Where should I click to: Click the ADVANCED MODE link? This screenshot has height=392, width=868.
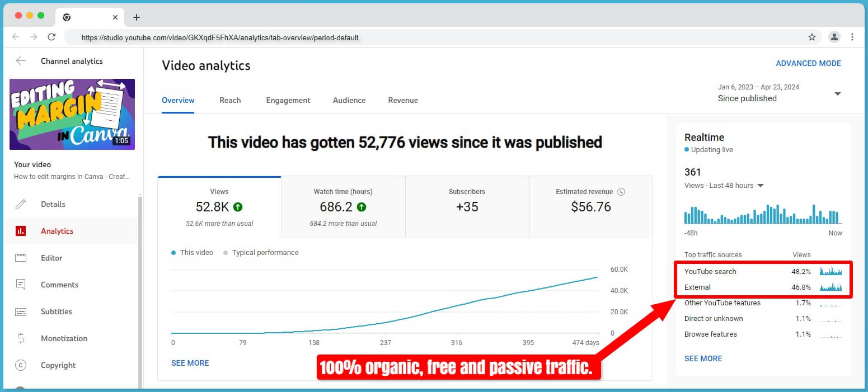pos(808,63)
